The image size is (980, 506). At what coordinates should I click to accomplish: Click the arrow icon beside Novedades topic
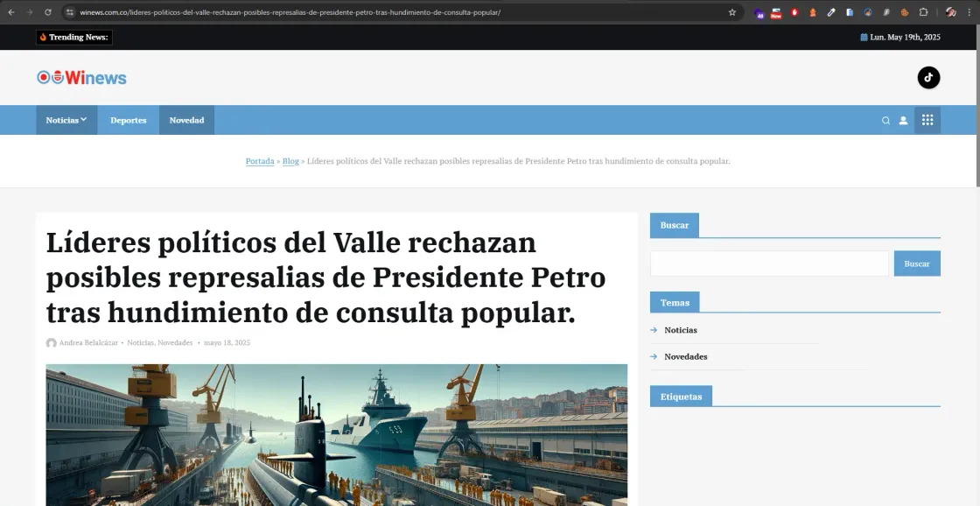(654, 356)
